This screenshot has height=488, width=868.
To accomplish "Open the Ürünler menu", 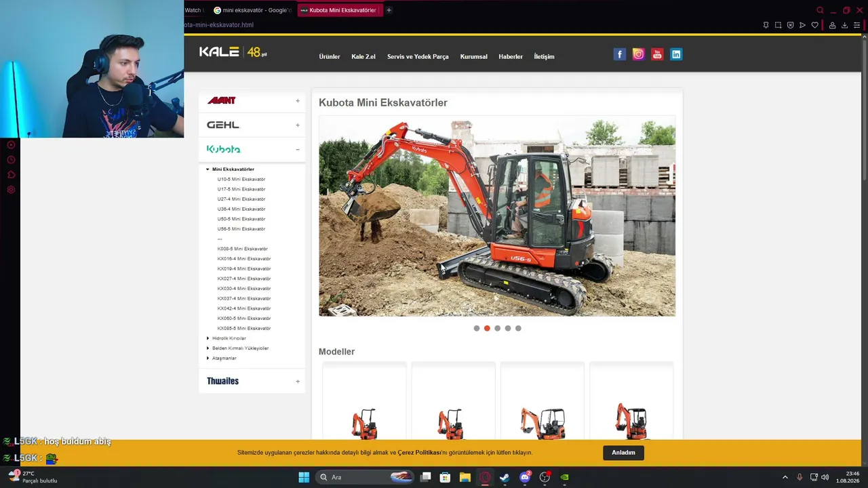I will pyautogui.click(x=330, y=57).
